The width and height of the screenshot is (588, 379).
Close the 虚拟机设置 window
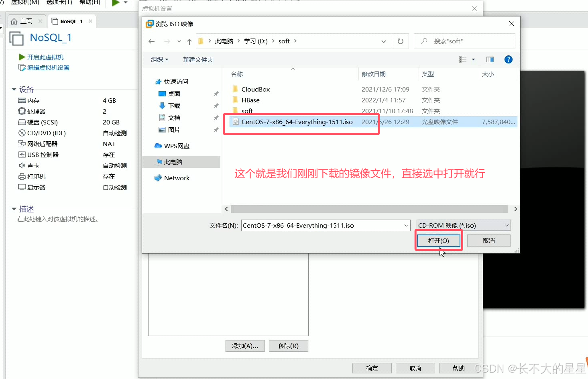[x=474, y=8]
